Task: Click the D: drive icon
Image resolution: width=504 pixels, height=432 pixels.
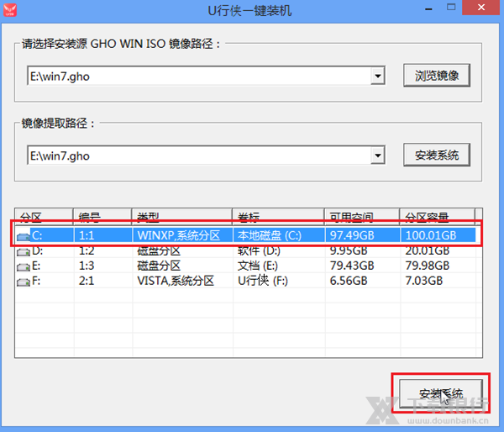Action: click(x=24, y=252)
